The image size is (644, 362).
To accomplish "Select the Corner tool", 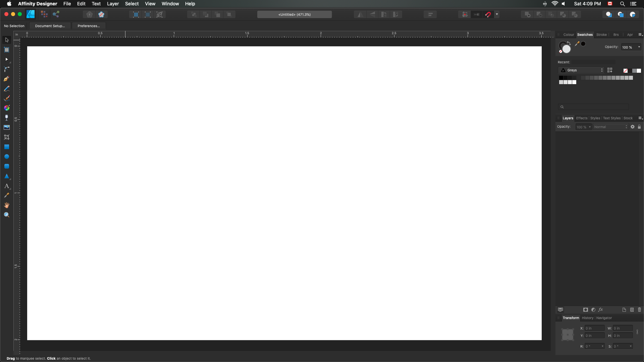I will 7,69.
